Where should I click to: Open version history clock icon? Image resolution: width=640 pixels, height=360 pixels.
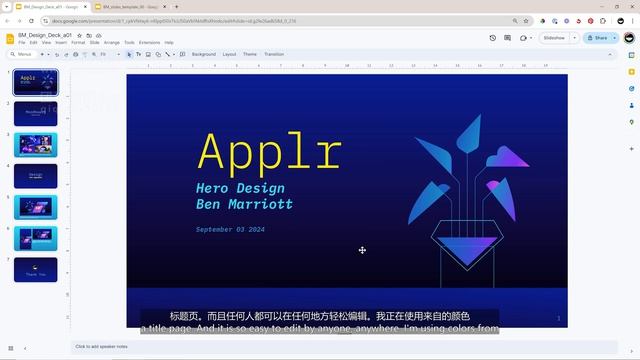[493, 38]
